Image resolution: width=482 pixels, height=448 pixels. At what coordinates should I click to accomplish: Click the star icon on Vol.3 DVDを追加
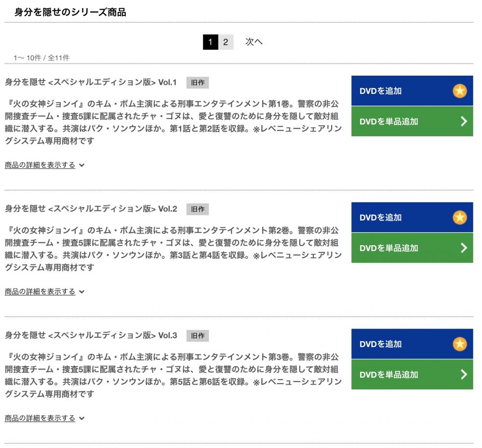459,344
